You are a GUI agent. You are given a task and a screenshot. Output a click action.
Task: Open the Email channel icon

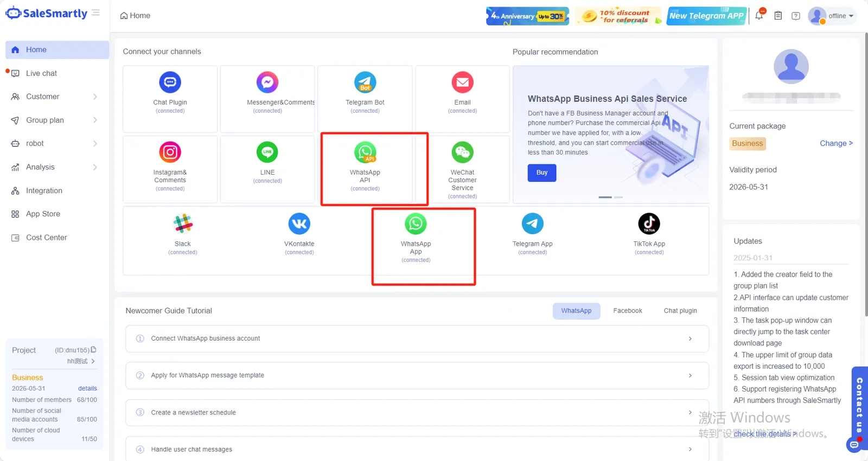coord(463,82)
